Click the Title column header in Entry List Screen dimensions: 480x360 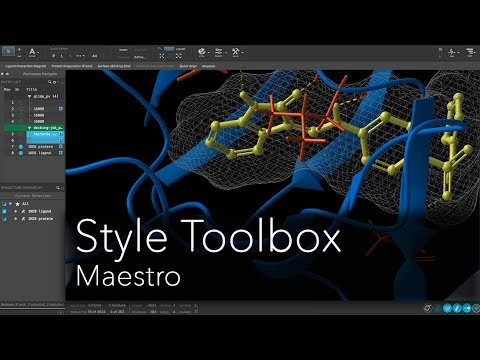coord(31,90)
